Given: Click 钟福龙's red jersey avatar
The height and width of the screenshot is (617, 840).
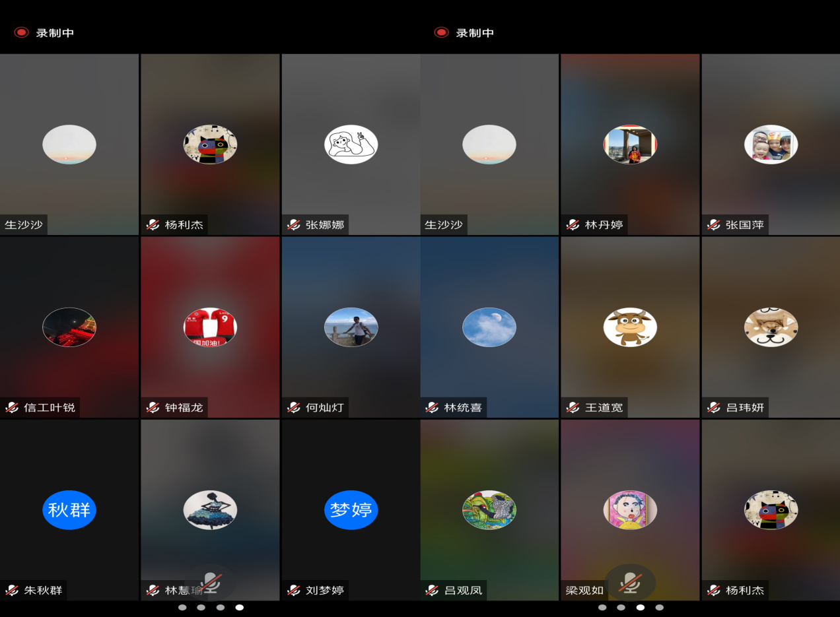Looking at the screenshot, I should tap(210, 327).
